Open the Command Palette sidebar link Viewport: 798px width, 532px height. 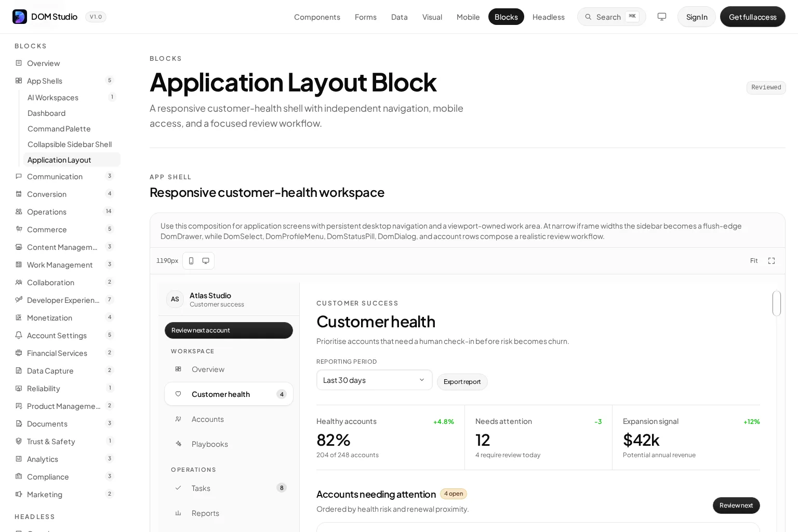coord(72,128)
